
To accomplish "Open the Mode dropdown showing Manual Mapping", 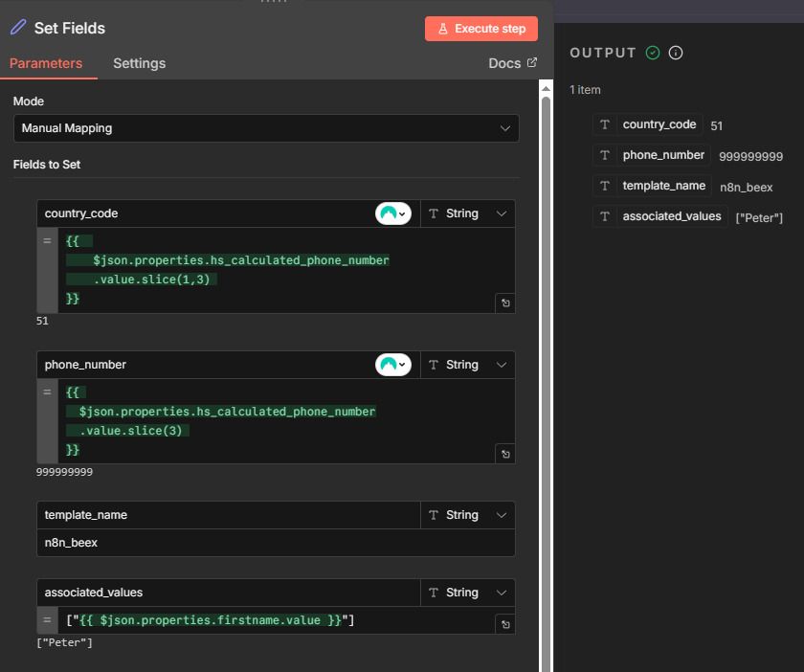I will tap(266, 128).
